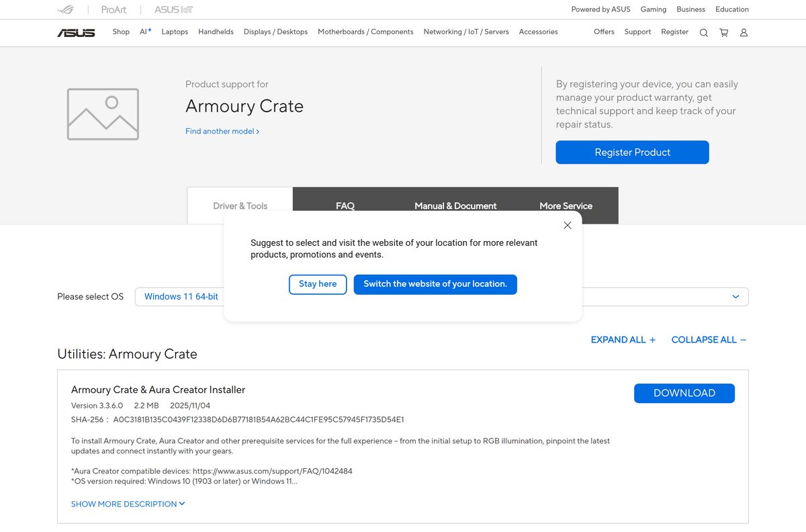806x532 pixels.
Task: Open the ROG logo link in top bar
Action: 66,9
